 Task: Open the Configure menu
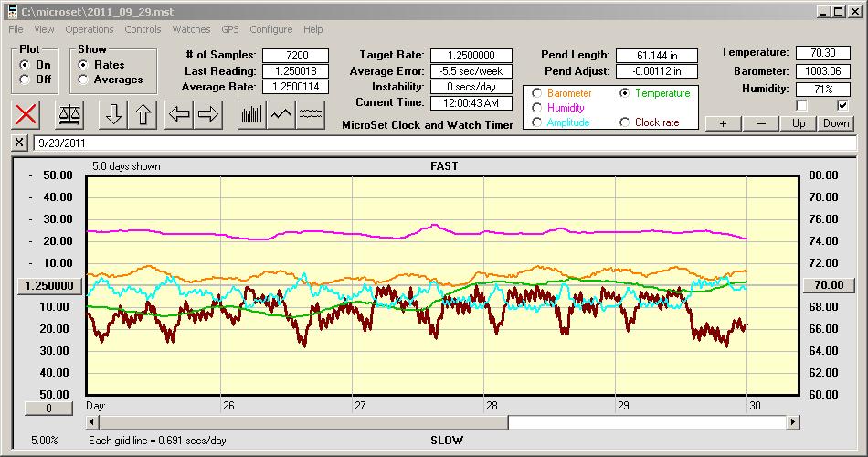pyautogui.click(x=271, y=29)
